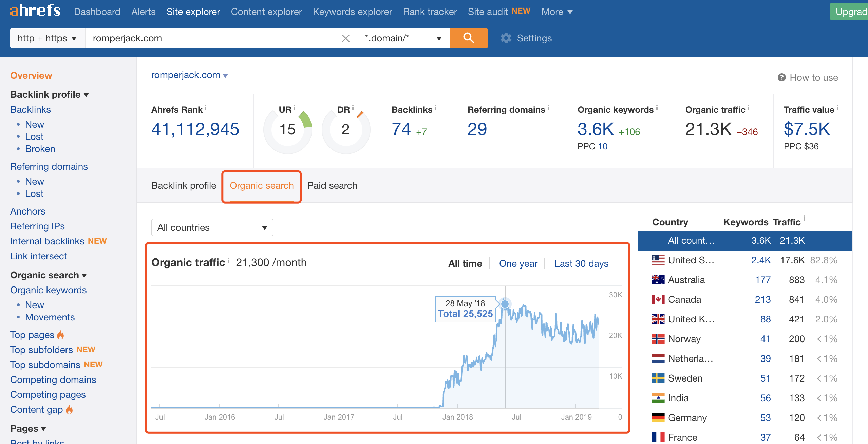The image size is (868, 444).
Task: Click info icon beside Organic keywords metric
Action: 657,107
